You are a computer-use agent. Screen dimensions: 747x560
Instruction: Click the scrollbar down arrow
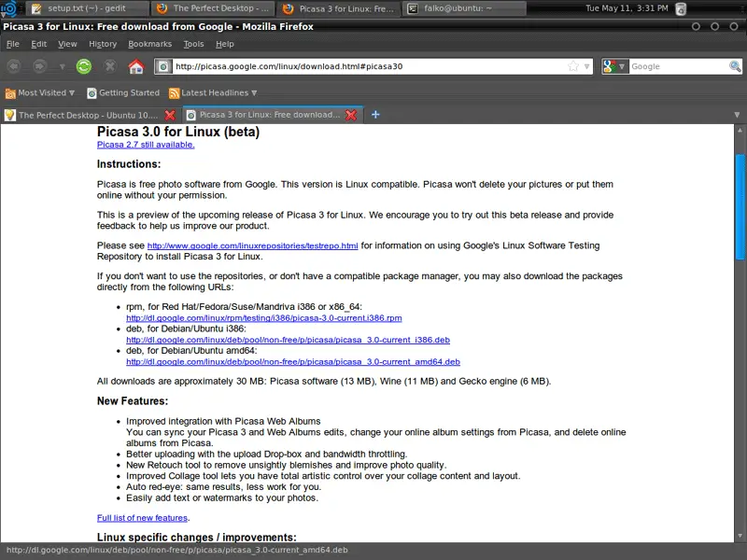pos(740,536)
